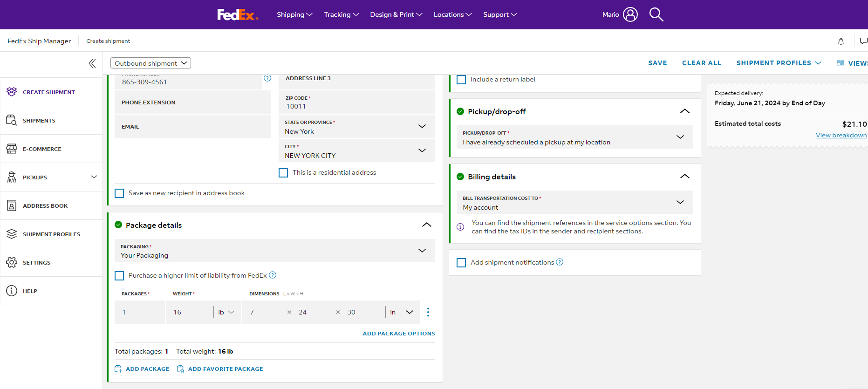This screenshot has height=389, width=868.
Task: Collapse the Billing details section
Action: point(685,176)
